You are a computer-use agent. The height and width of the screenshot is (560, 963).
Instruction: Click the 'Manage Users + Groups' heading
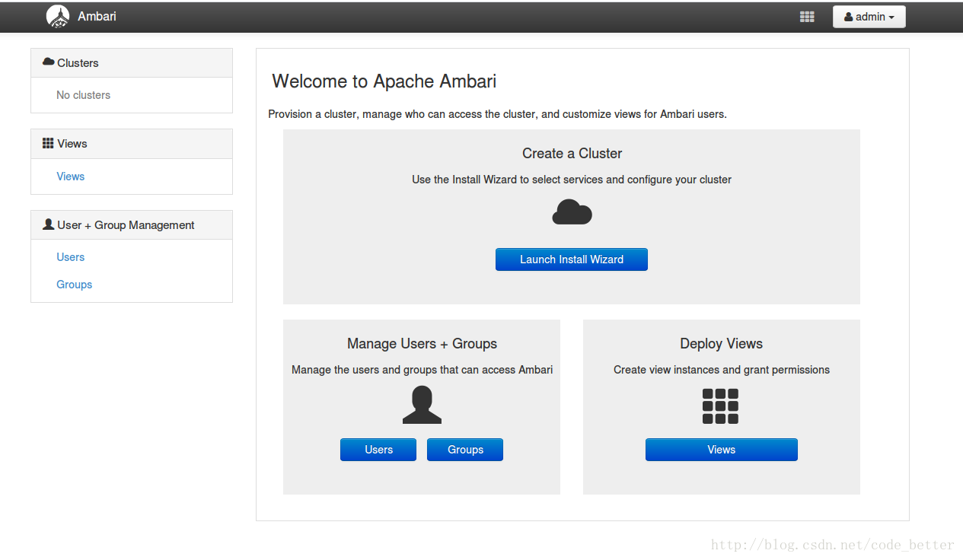422,344
